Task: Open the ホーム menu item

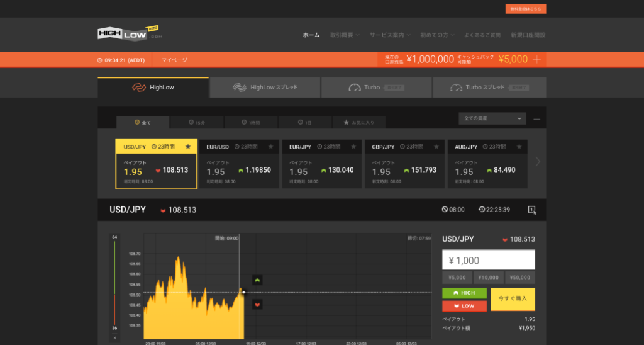Action: [x=311, y=35]
